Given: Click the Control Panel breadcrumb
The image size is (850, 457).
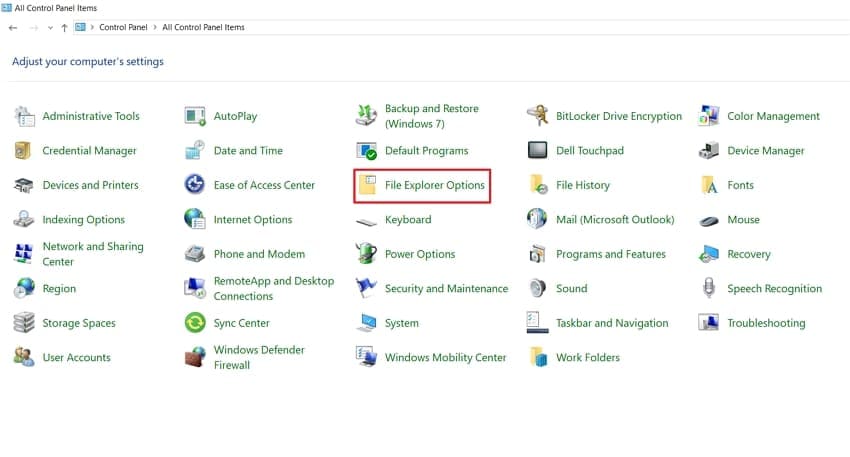Looking at the screenshot, I should 123,27.
